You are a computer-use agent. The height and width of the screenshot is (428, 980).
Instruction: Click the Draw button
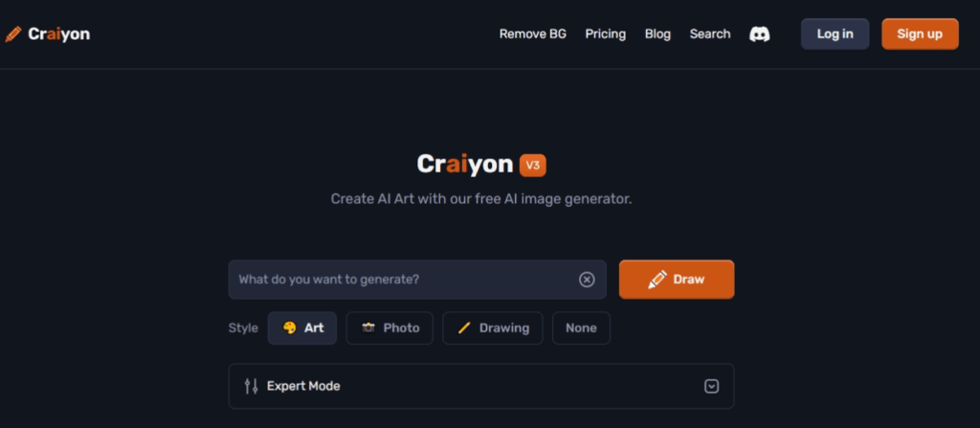tap(677, 280)
